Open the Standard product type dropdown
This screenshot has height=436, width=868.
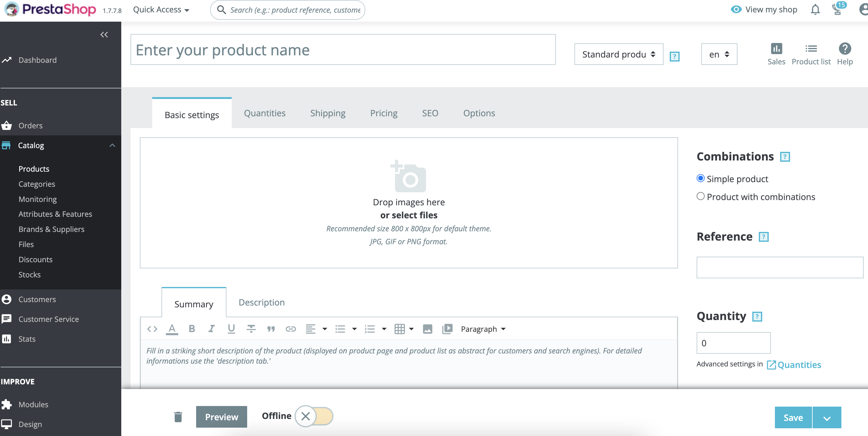[x=619, y=54]
